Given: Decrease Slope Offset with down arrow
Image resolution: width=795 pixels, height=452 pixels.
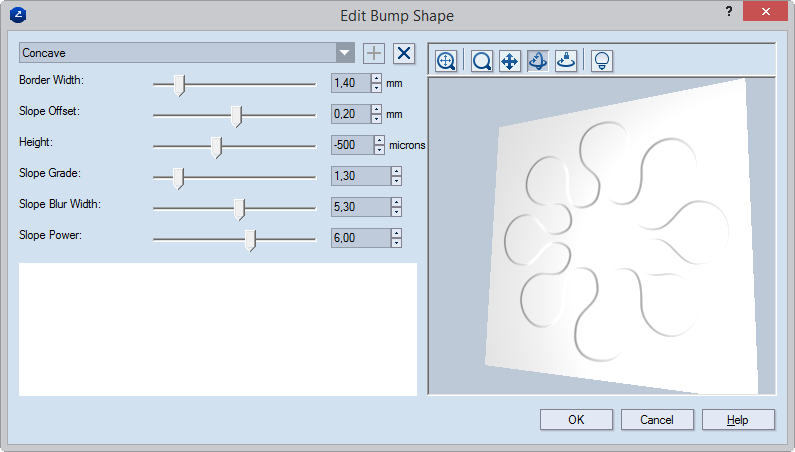Looking at the screenshot, I should [x=376, y=119].
